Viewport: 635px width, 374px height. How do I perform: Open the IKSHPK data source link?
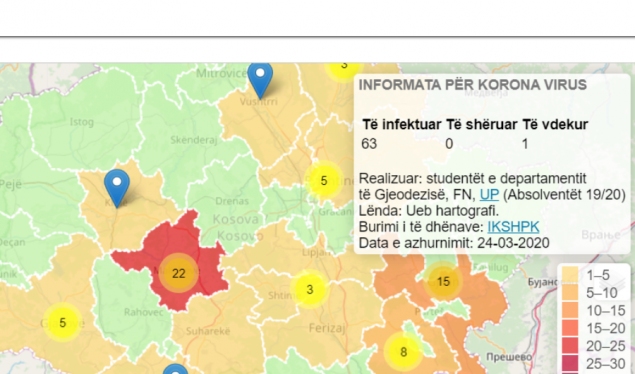coord(513,227)
